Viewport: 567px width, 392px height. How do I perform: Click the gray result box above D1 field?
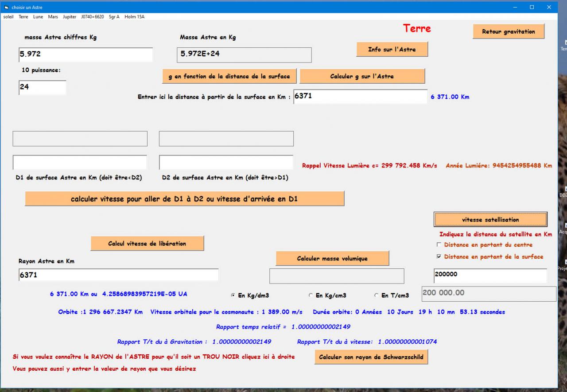click(x=80, y=139)
